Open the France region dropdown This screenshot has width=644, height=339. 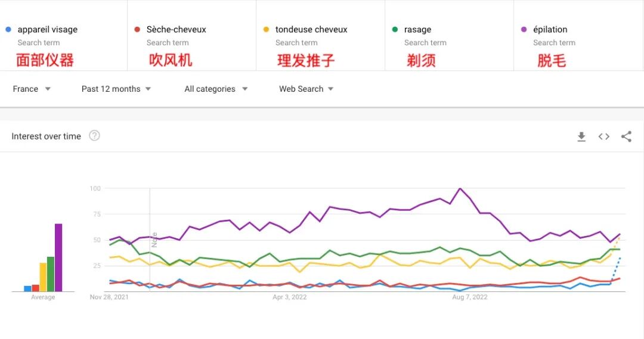tap(32, 89)
